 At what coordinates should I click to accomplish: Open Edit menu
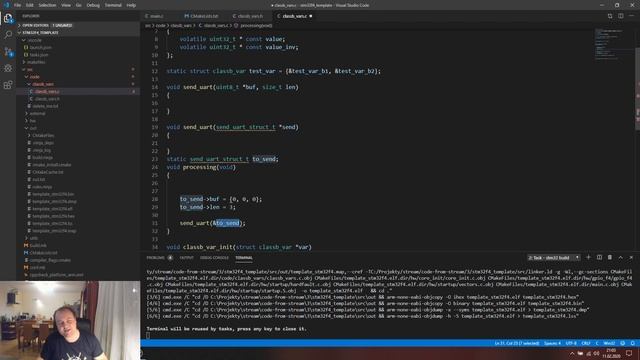[x=30, y=5]
